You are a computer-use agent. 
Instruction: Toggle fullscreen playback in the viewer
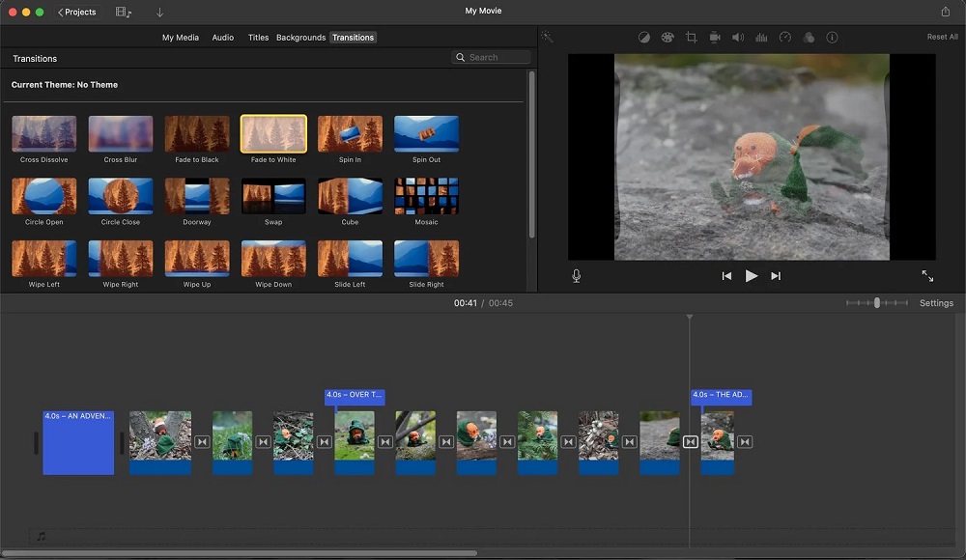(927, 276)
